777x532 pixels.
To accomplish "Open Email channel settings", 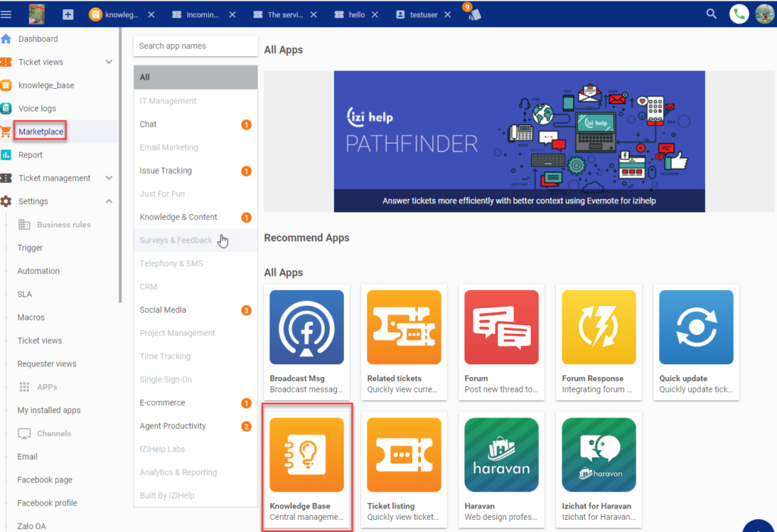I will click(27, 457).
